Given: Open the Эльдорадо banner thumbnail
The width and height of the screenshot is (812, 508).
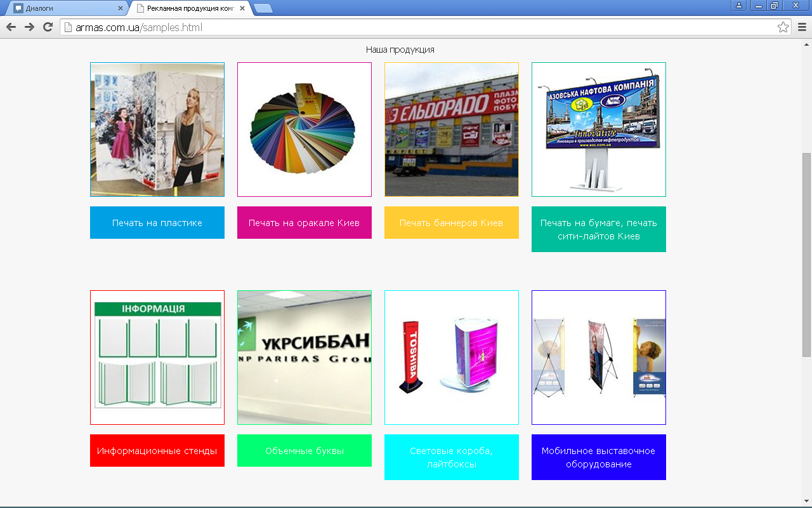Looking at the screenshot, I should [452, 130].
